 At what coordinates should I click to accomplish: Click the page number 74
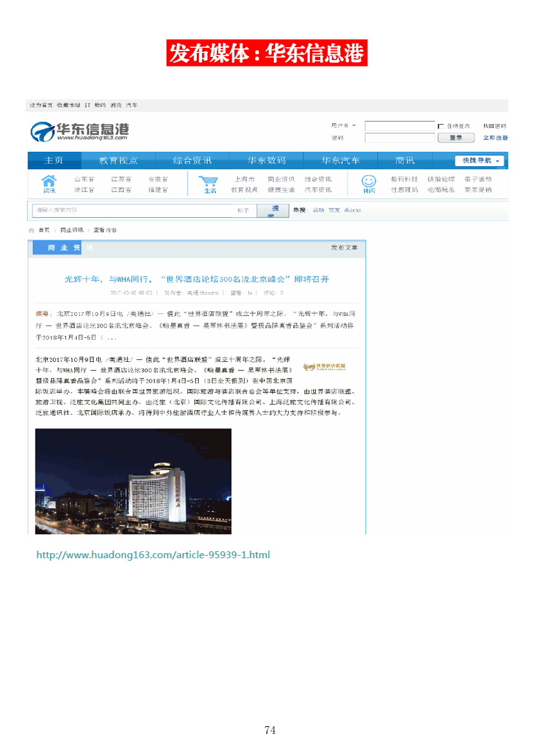[x=271, y=730]
